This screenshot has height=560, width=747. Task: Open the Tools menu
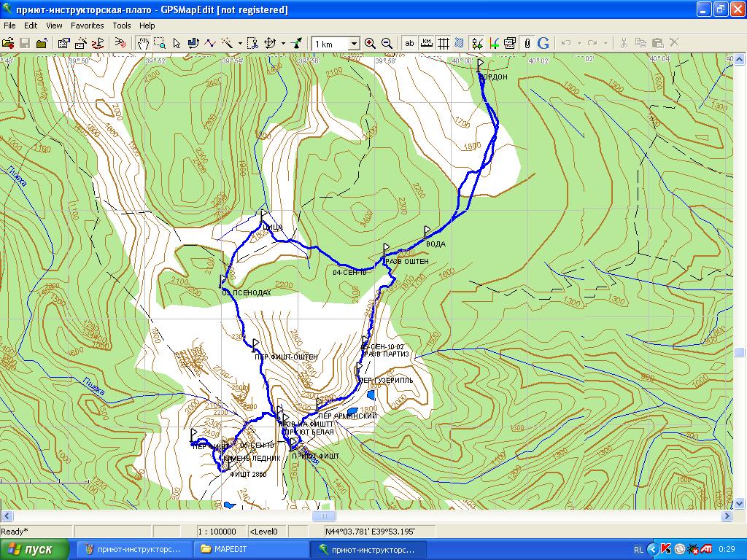122,26
